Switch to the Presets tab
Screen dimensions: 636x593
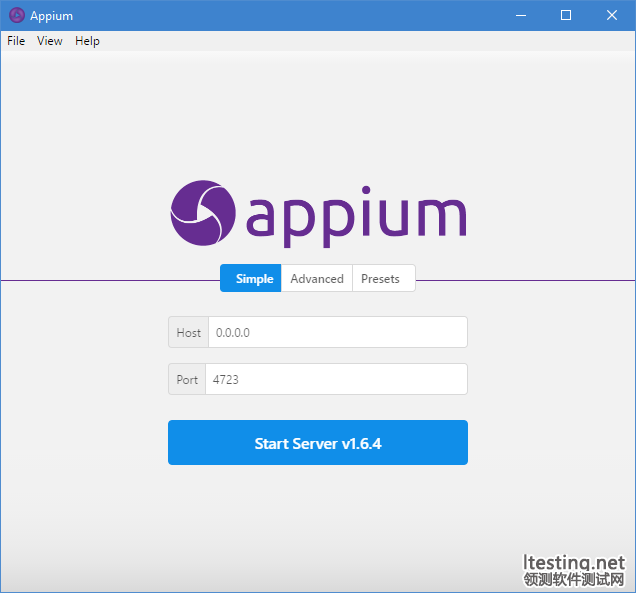tap(384, 278)
